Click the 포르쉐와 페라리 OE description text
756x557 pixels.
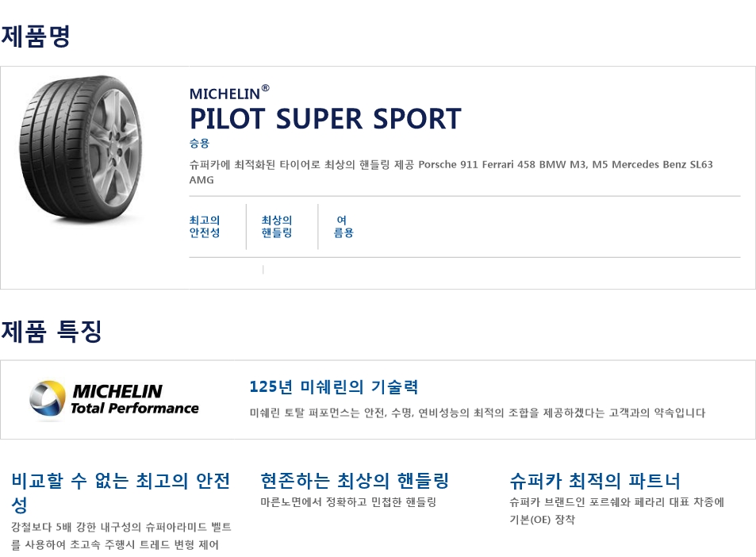(616, 511)
